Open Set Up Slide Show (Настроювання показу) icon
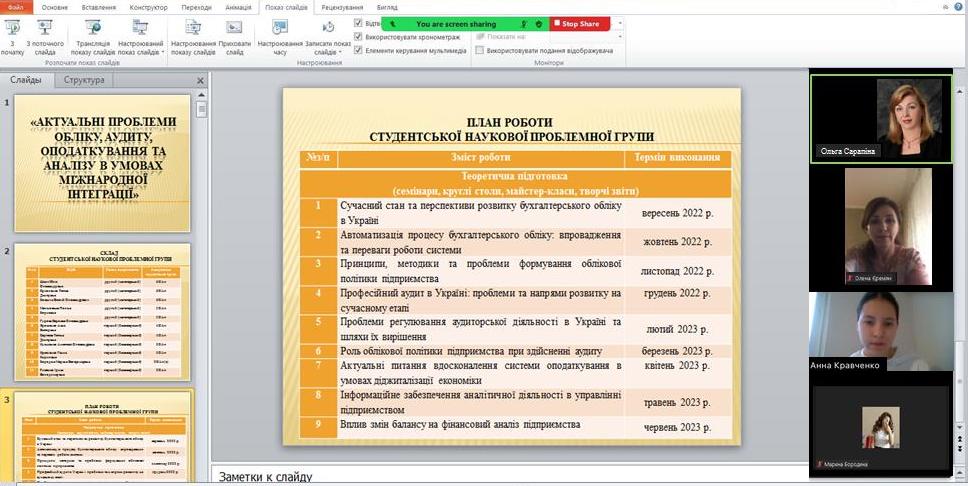 (x=193, y=28)
